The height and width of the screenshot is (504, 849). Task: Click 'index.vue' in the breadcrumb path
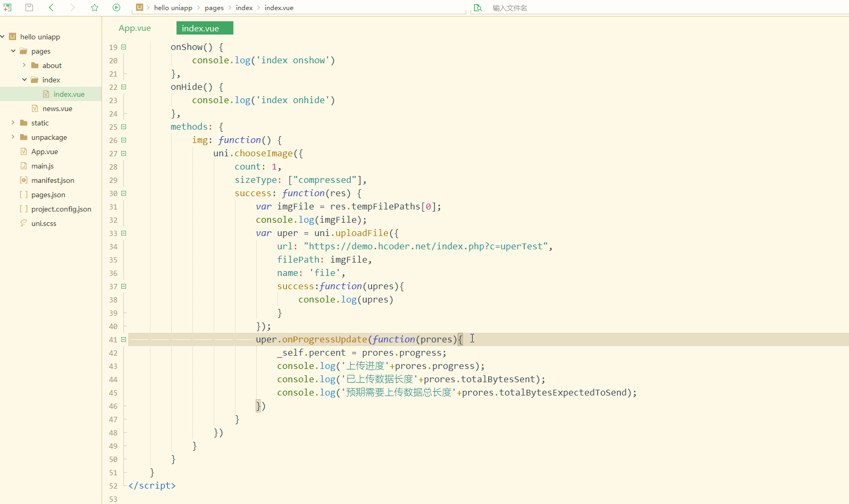coord(279,8)
